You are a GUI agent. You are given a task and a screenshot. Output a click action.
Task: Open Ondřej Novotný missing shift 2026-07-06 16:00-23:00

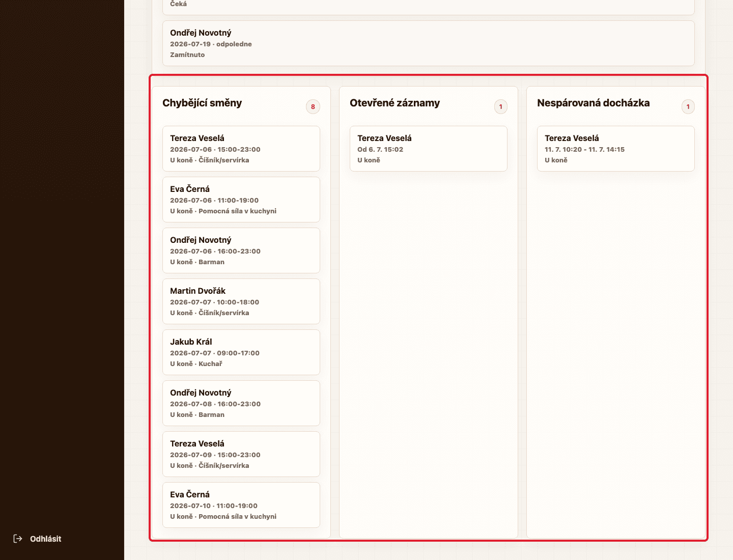pyautogui.click(x=241, y=250)
